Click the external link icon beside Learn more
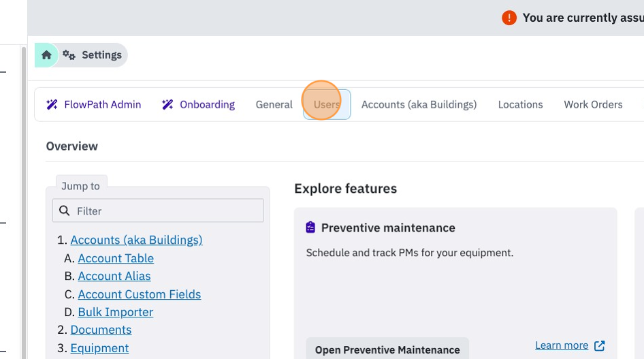The image size is (644, 359). 600,345
